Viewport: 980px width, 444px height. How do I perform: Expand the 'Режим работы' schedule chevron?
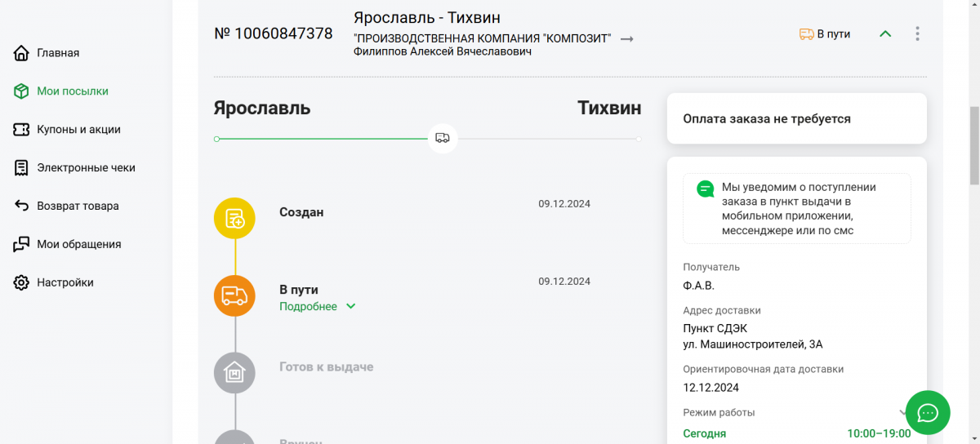click(903, 413)
